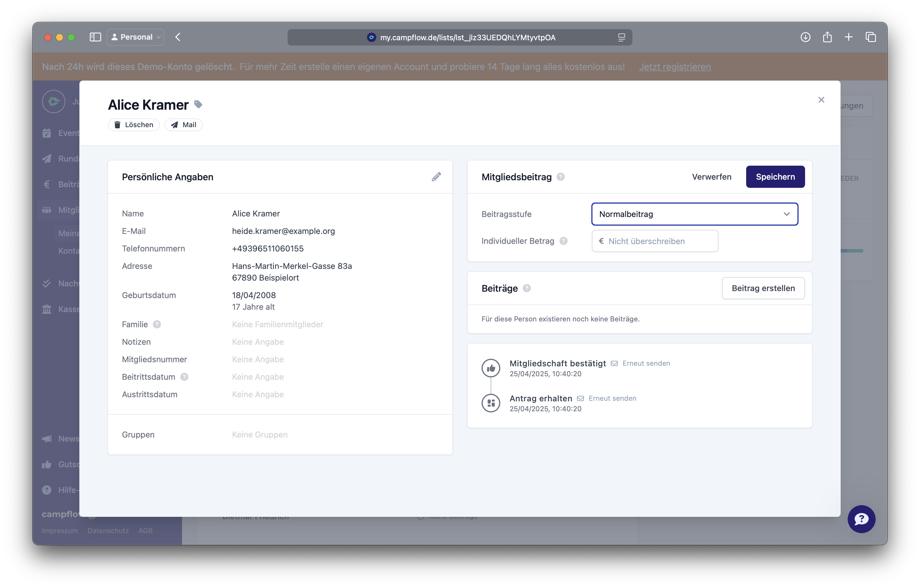
Task: Click the Familie help question mark
Action: [157, 324]
